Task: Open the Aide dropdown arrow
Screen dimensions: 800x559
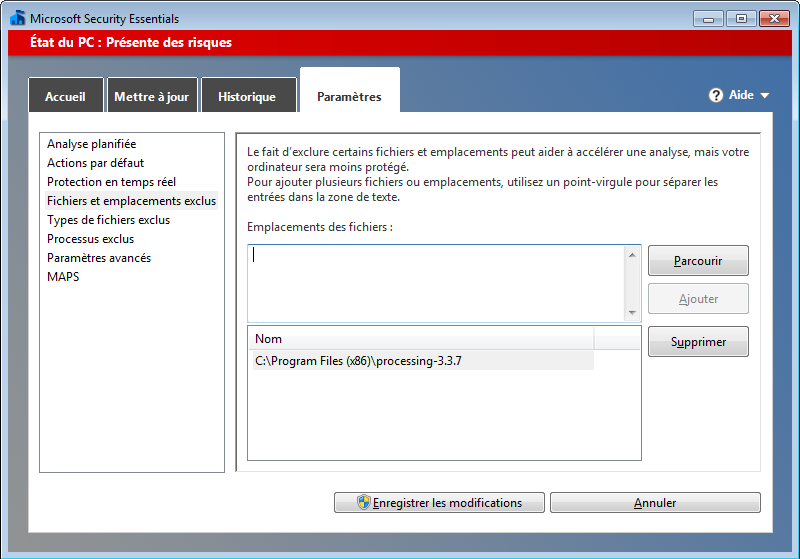Action: [764, 95]
